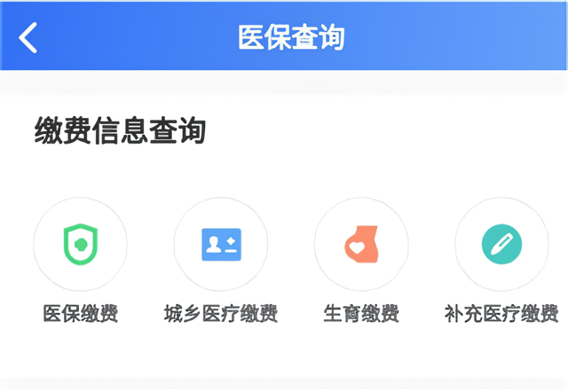Tap the person silhouette in the ID card icon

[213, 244]
